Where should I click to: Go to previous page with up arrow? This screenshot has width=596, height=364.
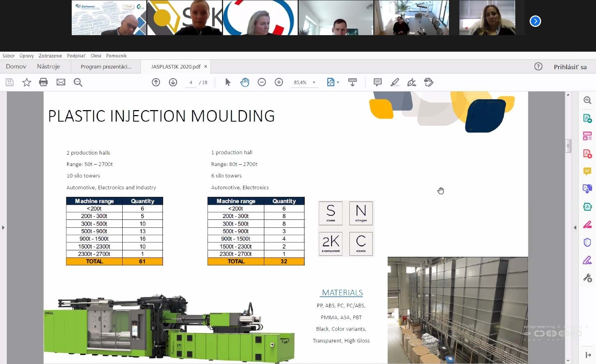[156, 82]
